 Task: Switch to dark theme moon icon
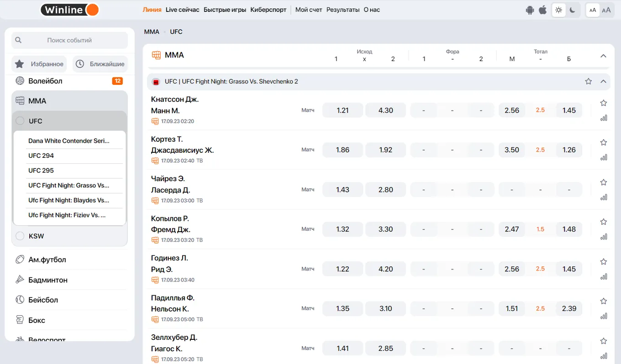pyautogui.click(x=573, y=10)
